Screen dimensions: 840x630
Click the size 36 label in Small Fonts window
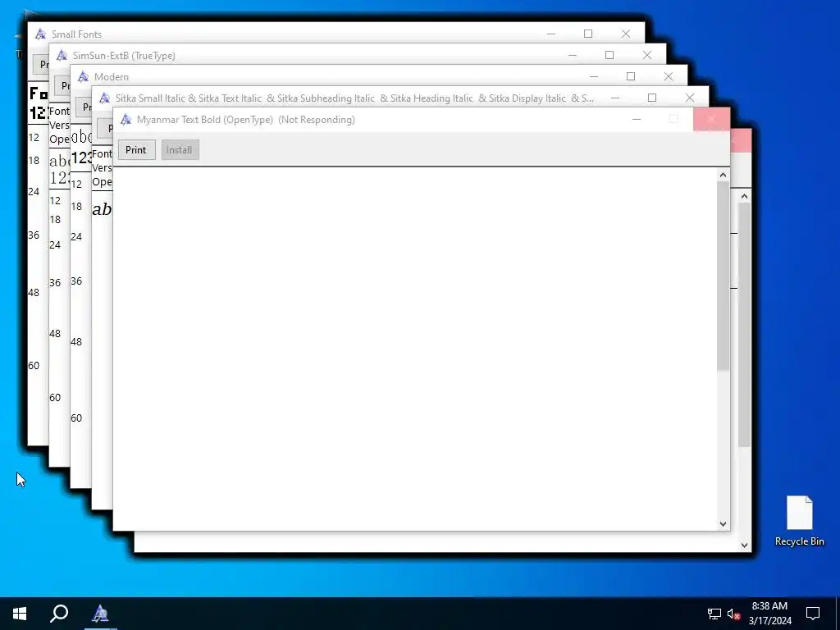(x=34, y=235)
